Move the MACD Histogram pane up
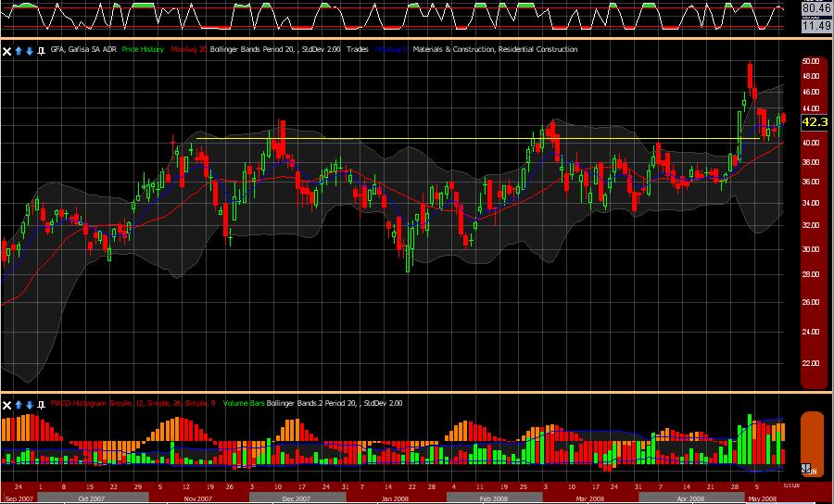This screenshot has width=834, height=504. (x=19, y=406)
